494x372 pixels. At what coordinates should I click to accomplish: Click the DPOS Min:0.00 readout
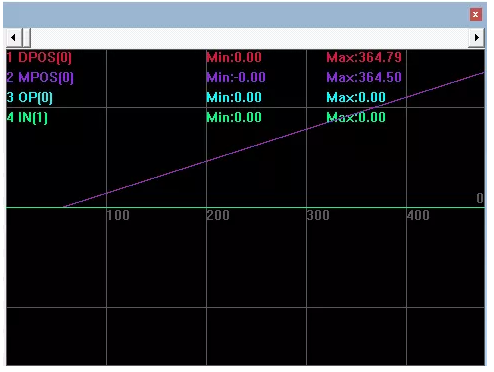pos(234,58)
